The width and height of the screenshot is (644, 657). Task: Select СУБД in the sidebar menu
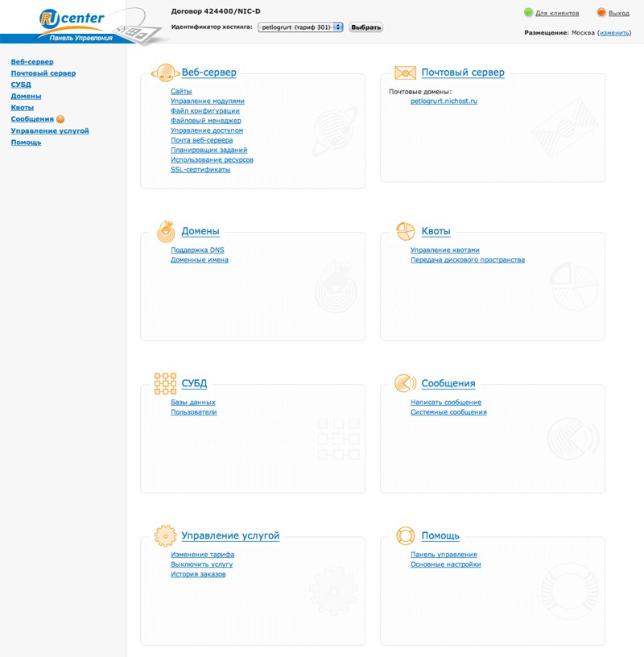(21, 85)
